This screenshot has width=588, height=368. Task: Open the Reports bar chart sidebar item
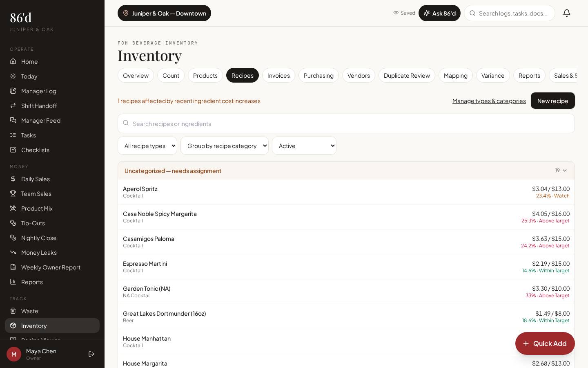tap(52, 282)
